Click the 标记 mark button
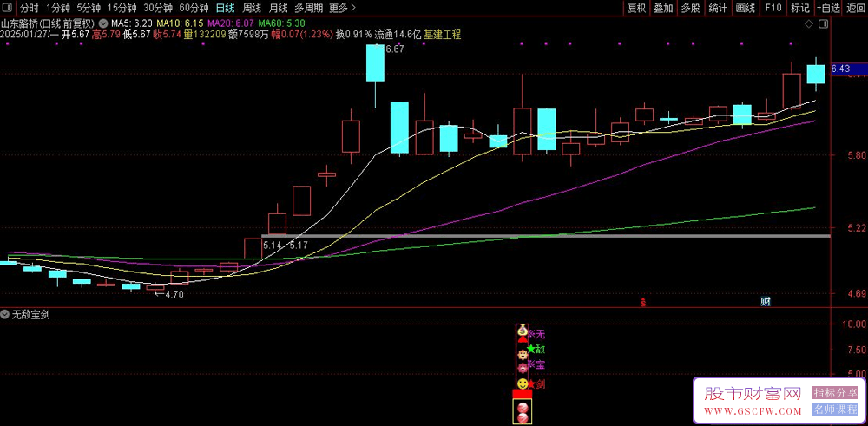This screenshot has width=868, height=426. click(x=800, y=8)
